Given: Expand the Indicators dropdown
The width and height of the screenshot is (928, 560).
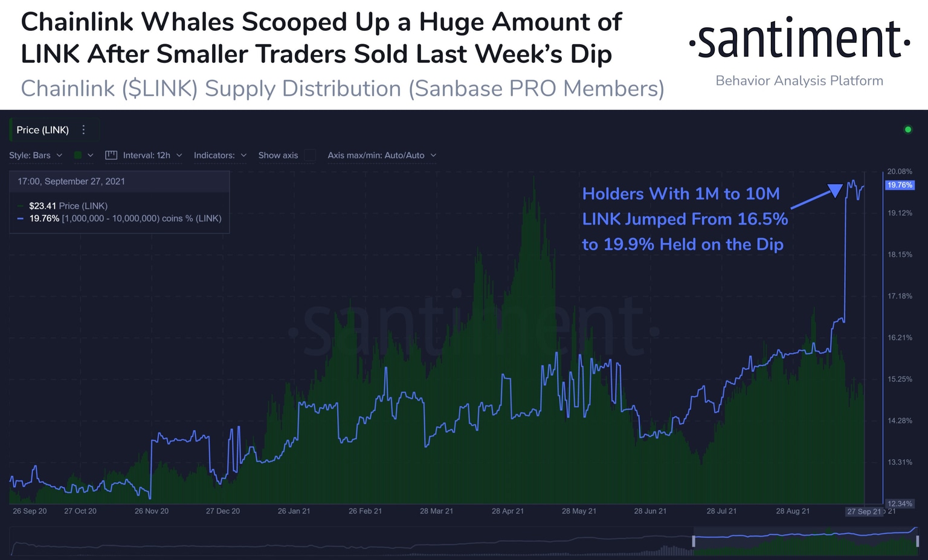Looking at the screenshot, I should coord(220,155).
